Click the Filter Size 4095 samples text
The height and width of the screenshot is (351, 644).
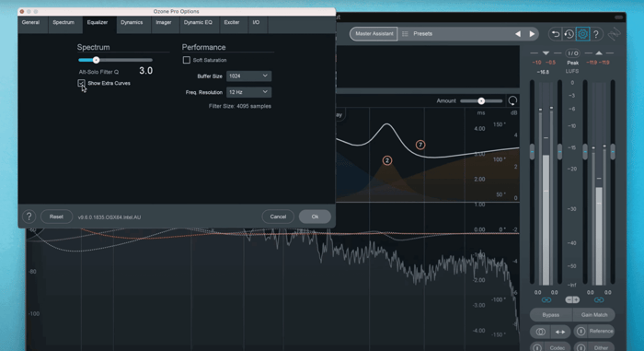(240, 106)
